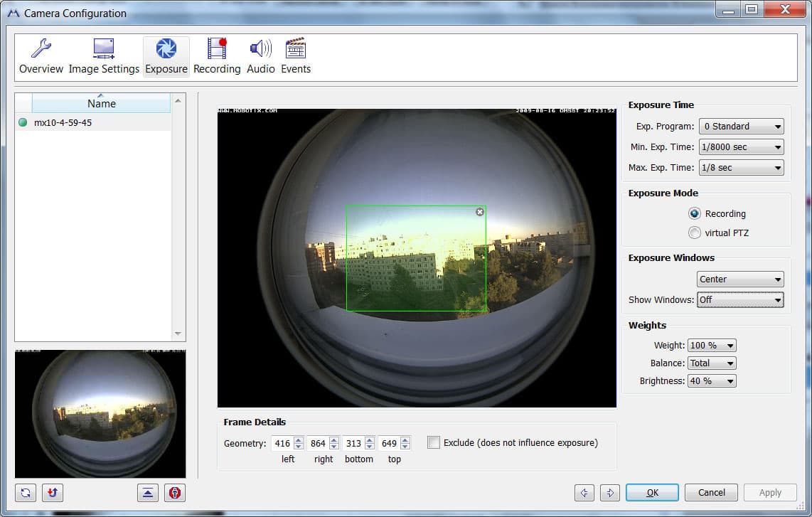Open the Exp. Program dropdown
The image size is (812, 517).
(741, 127)
